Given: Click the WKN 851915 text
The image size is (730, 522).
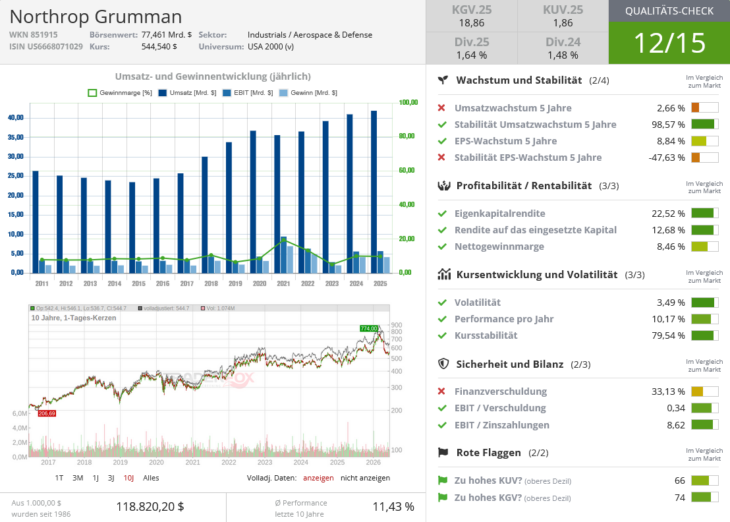Looking at the screenshot, I should coord(33,34).
